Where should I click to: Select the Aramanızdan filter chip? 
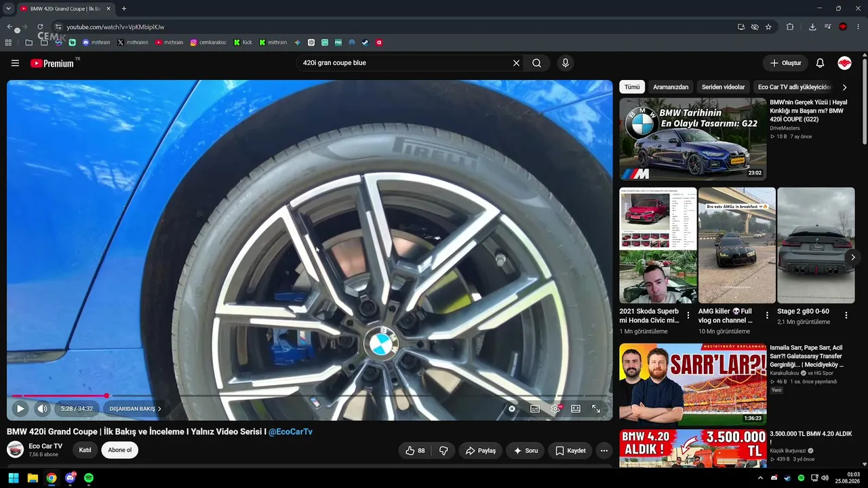671,87
